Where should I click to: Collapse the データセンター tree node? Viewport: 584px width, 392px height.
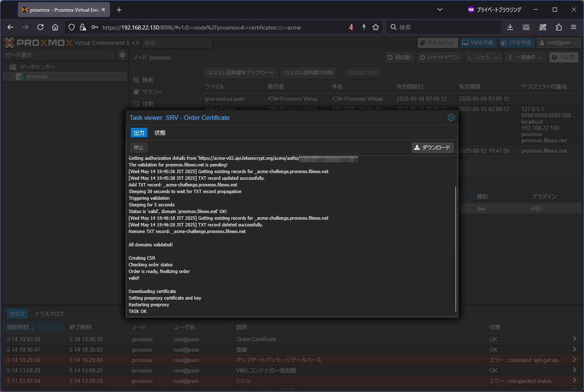(x=7, y=67)
